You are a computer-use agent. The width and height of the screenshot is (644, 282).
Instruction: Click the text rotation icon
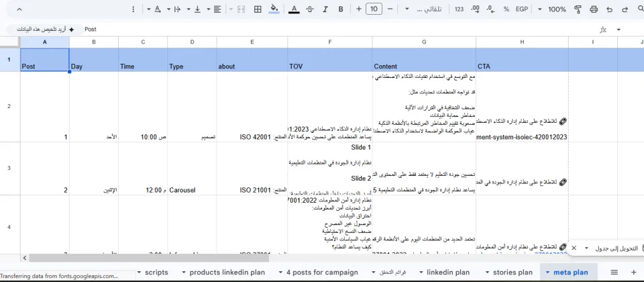coord(157,9)
